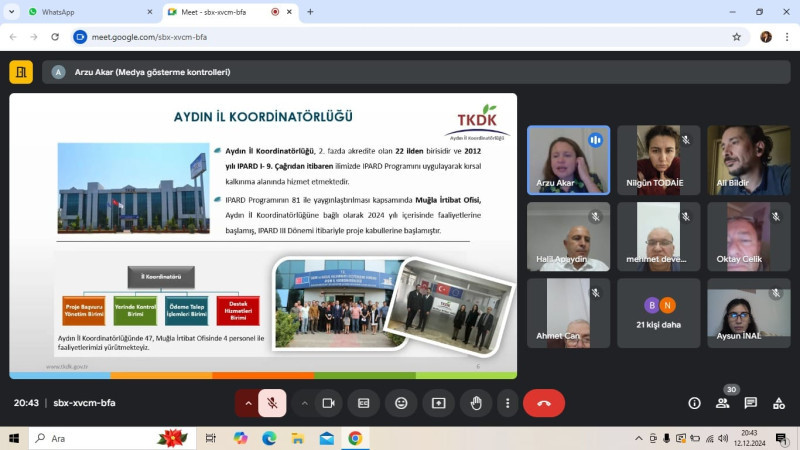Show hidden system tray icons

click(639, 438)
